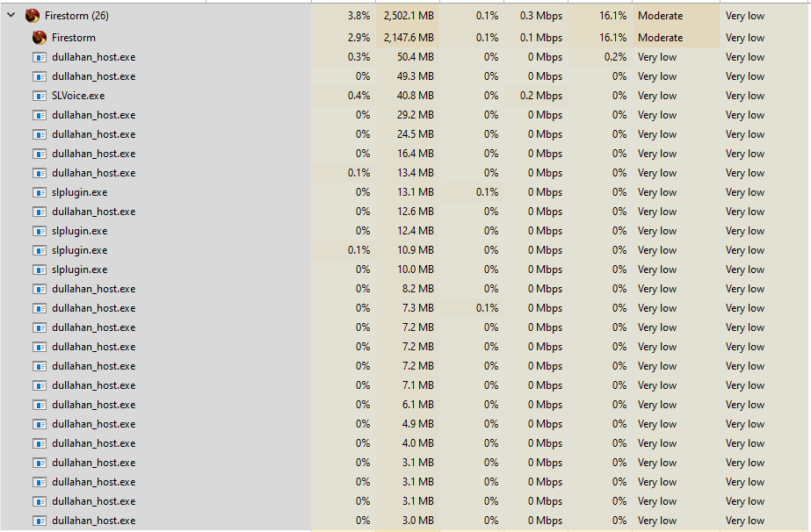Click the 2,147.6 MB memory value
Image resolution: width=811 pixels, height=532 pixels.
click(x=409, y=38)
